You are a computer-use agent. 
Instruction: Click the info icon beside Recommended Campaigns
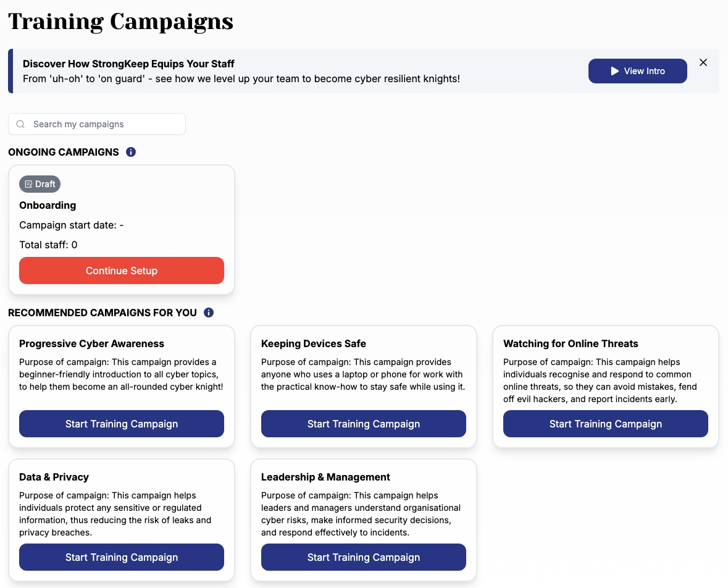point(209,313)
